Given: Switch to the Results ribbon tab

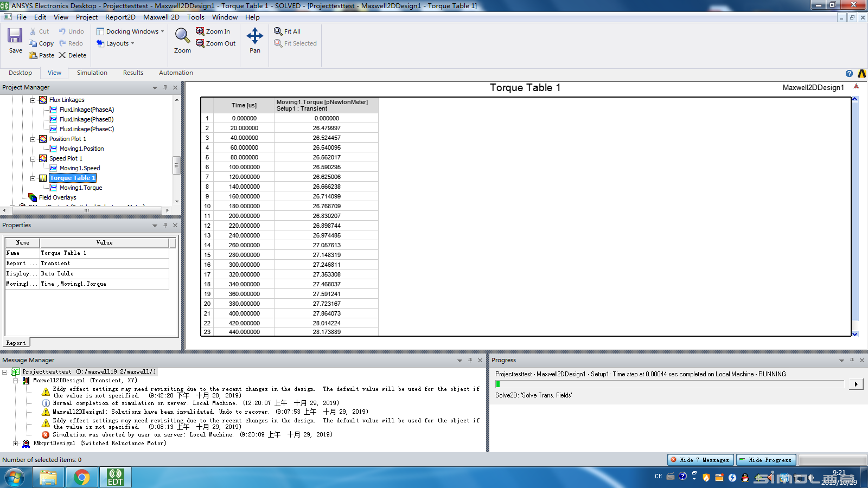Looking at the screenshot, I should click(133, 73).
